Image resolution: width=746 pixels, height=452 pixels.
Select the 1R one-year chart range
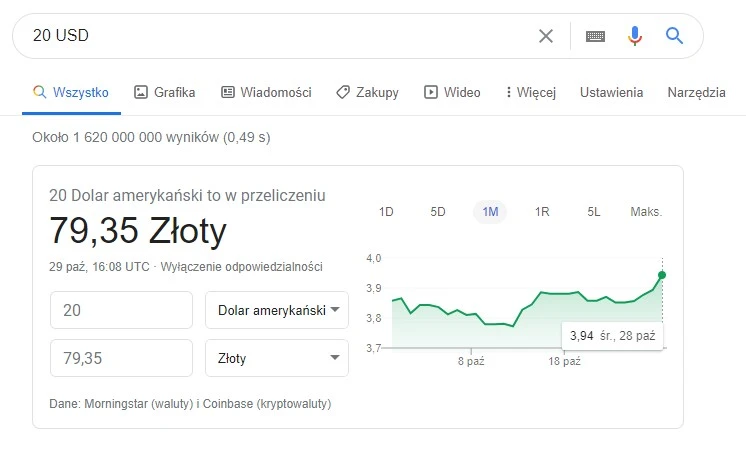coord(542,212)
